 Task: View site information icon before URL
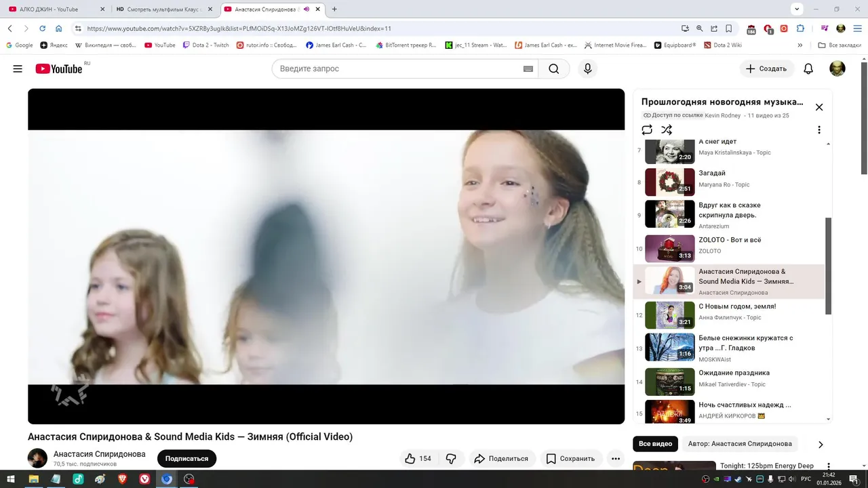pos(78,28)
